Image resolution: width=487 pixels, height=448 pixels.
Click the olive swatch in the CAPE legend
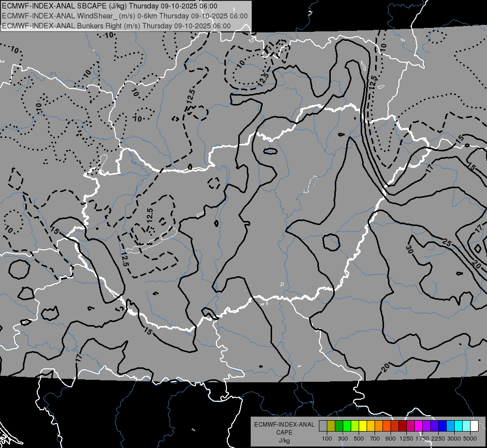point(331,426)
